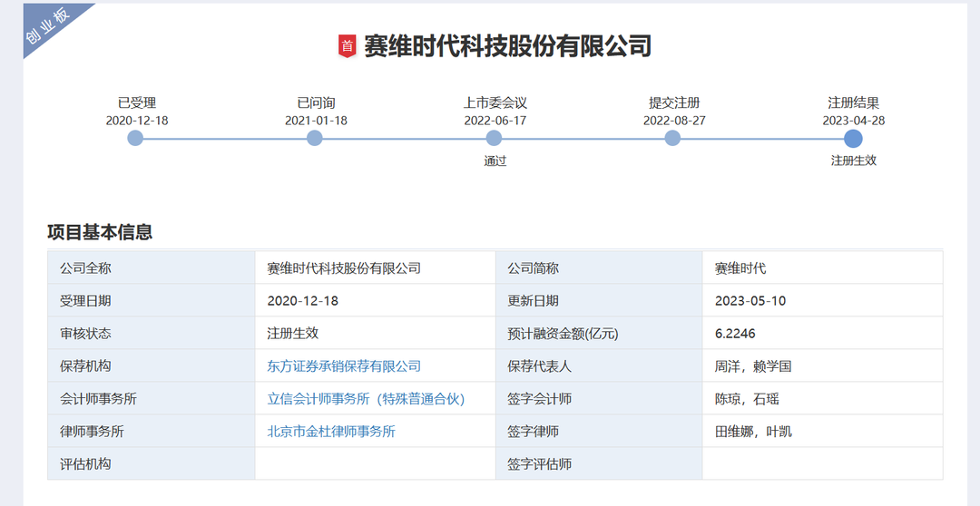Viewport: 980px width, 506px height.
Task: Click the 预计融资金额(亿元) label cell
Action: click(599, 334)
